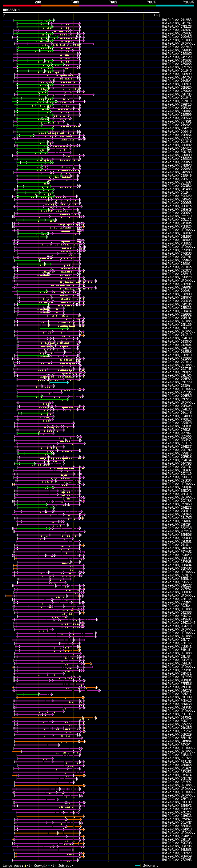The image size is (197, 868).
Task: Click the BB936311 query name
Action: point(11,10)
